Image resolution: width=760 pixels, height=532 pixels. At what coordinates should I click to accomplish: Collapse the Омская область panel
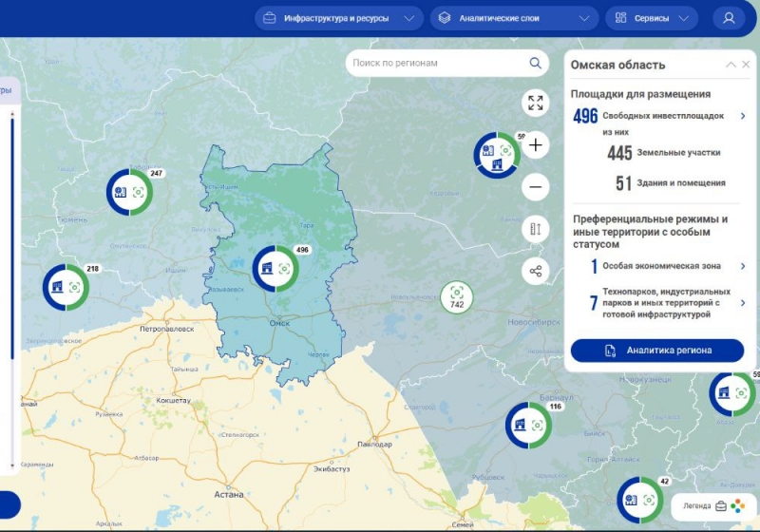731,65
